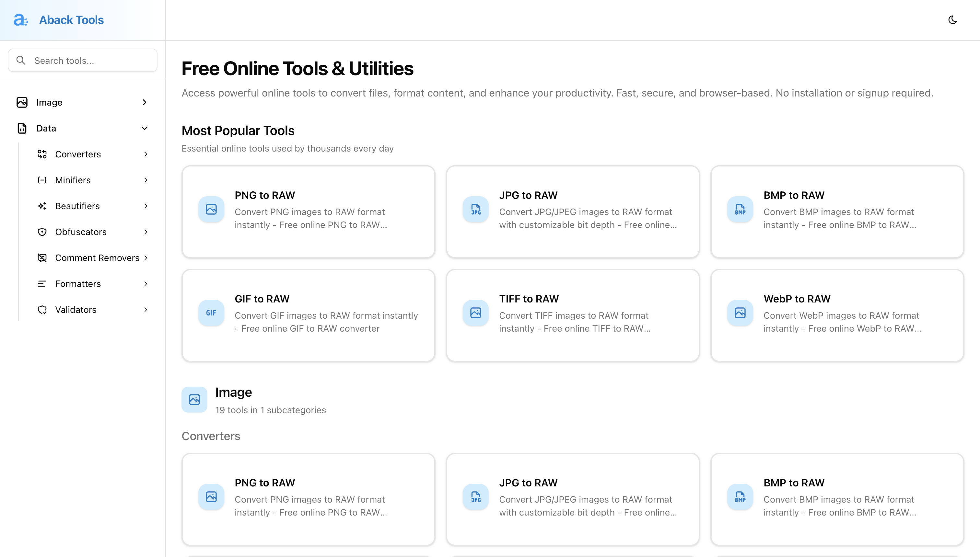Select the Image category icon in sidebar

[22, 102]
